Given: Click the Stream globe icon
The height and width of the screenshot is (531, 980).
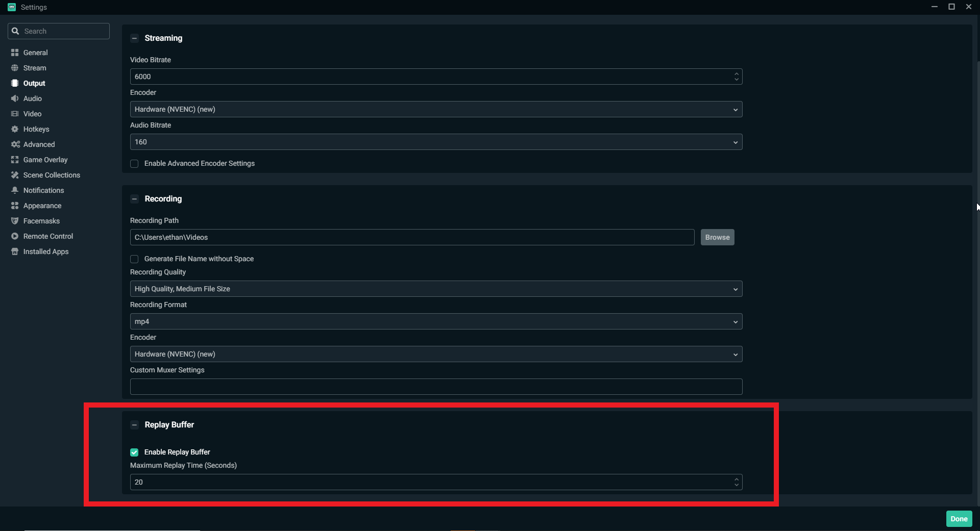Looking at the screenshot, I should click(x=15, y=68).
